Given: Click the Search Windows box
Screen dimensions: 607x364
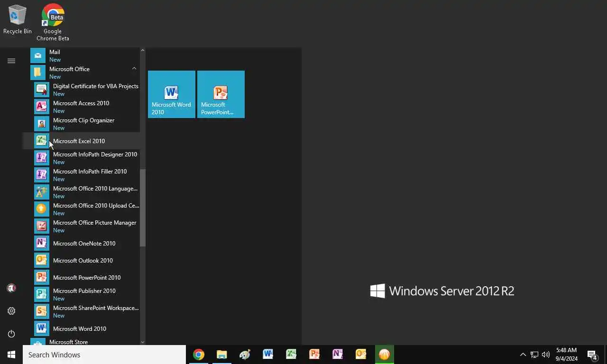Looking at the screenshot, I should click(x=104, y=355).
